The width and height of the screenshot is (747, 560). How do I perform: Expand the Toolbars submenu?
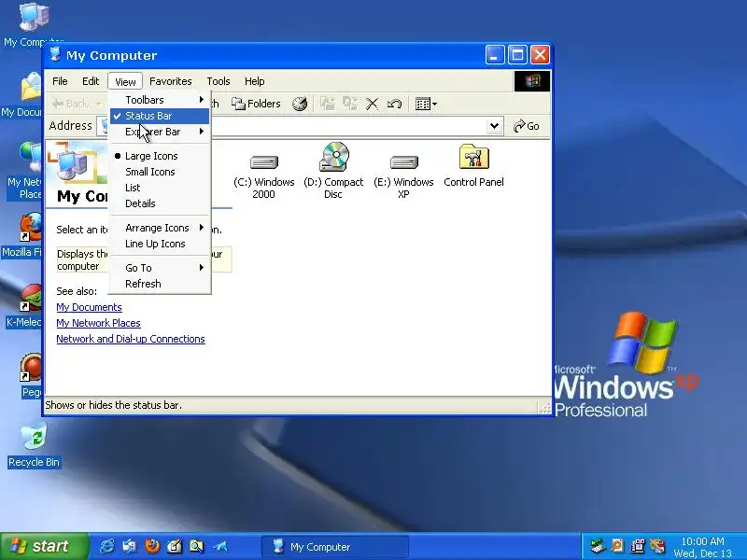[160, 100]
